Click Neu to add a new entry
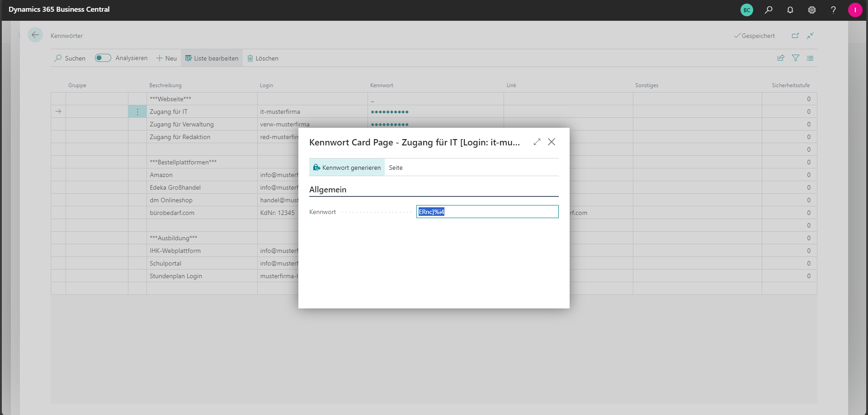868x415 pixels. click(166, 58)
